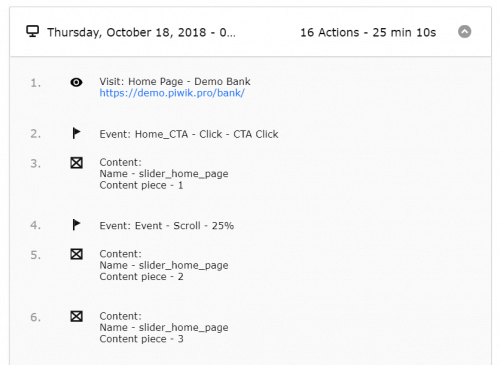Click the content icon for Content piece 1
Image resolution: width=500 pixels, height=365 pixels.
pos(76,163)
